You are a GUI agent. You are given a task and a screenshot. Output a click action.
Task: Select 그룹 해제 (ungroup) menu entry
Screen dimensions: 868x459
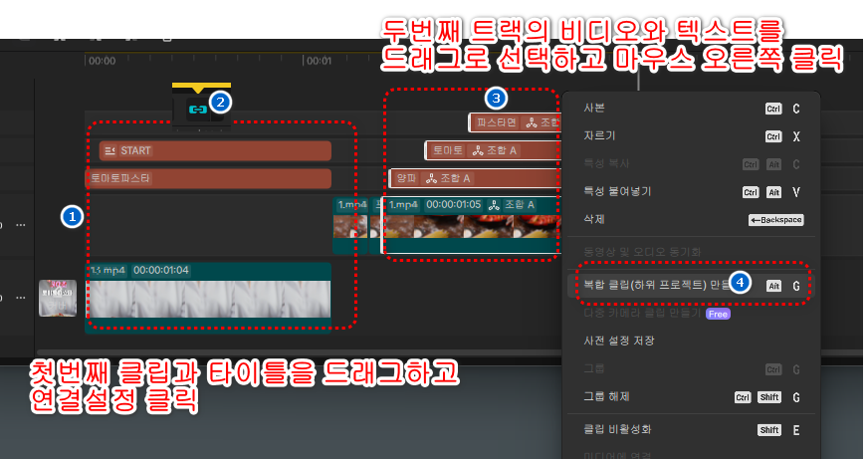(604, 396)
